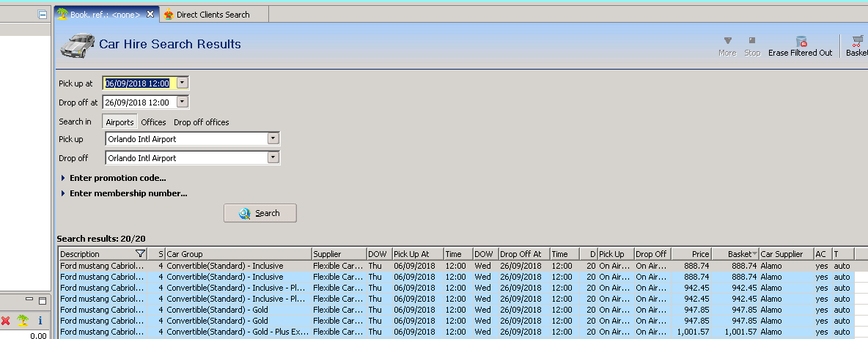Screen dimensions: 868x339
Task: Sort by Basket column header
Action: (735, 254)
